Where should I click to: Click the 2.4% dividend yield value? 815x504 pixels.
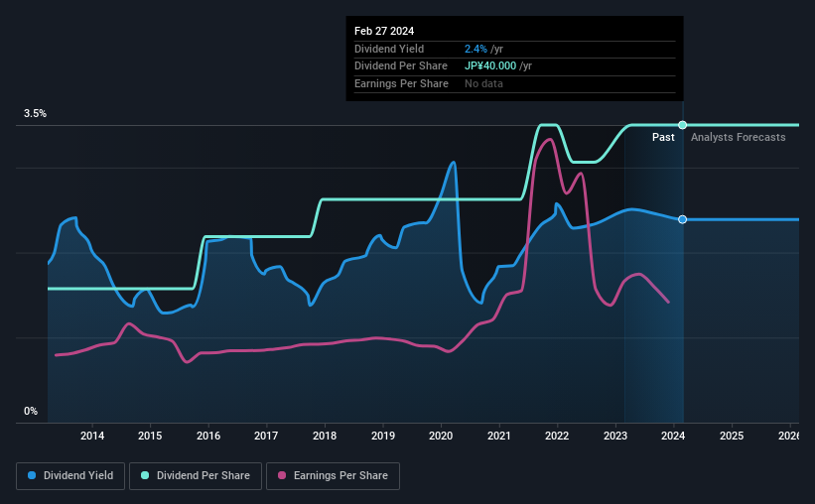(475, 49)
